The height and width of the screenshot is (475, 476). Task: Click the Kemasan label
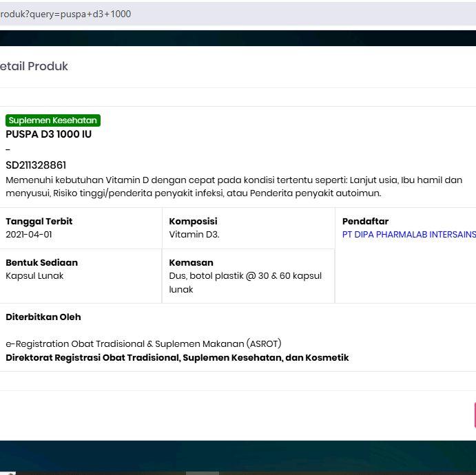[x=192, y=262]
